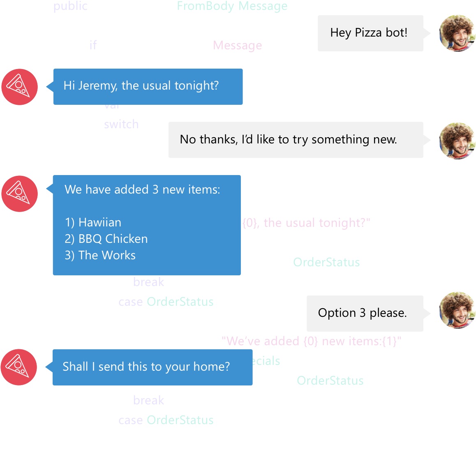Open Jeremy's avatar beside 'Hey Pizza bot!'
The width and height of the screenshot is (476, 466).
458,33
